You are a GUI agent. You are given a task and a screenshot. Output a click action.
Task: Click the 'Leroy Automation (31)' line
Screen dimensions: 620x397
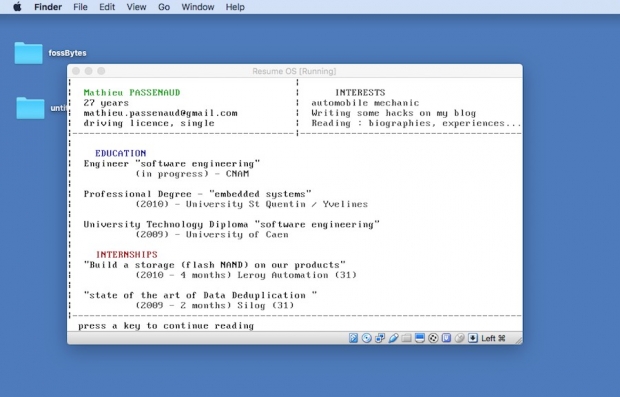[x=246, y=275]
